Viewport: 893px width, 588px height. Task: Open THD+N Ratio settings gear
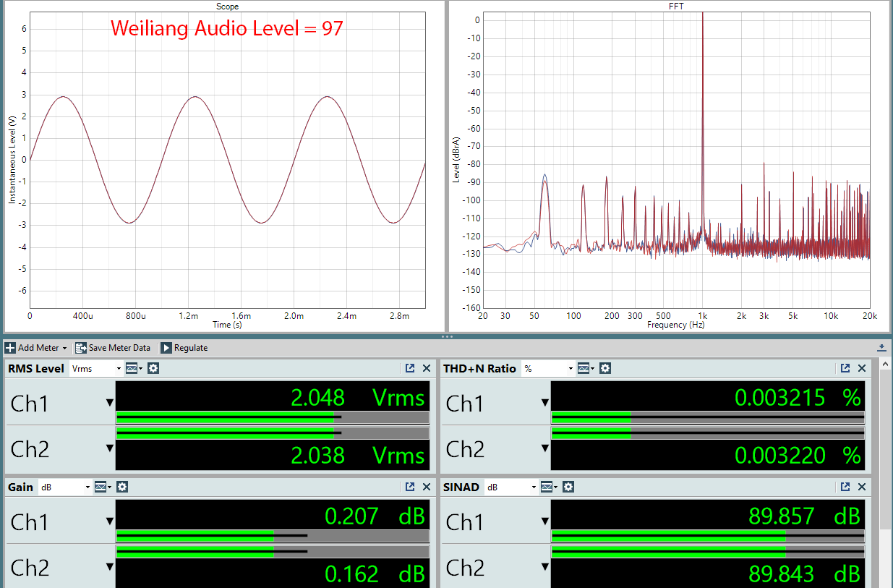pos(605,368)
